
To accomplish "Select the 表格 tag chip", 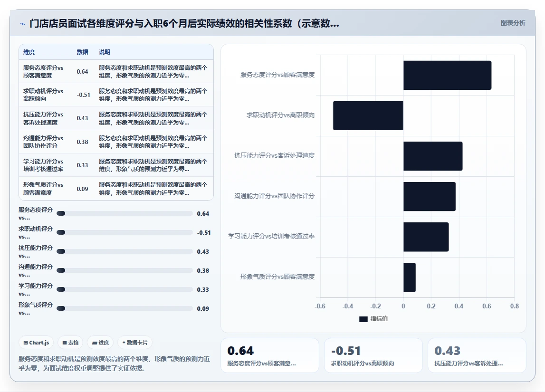I will 70,343.
